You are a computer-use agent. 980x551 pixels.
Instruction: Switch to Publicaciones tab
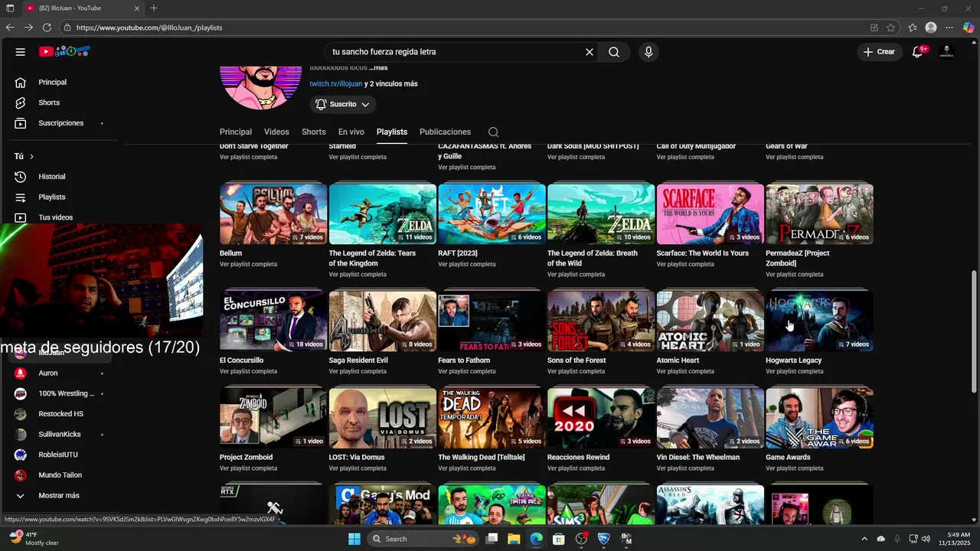(445, 132)
